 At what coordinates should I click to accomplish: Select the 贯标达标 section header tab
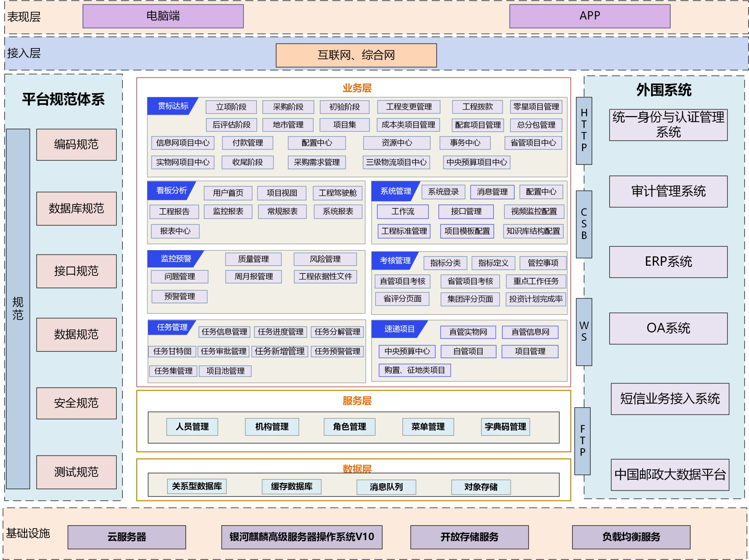172,106
